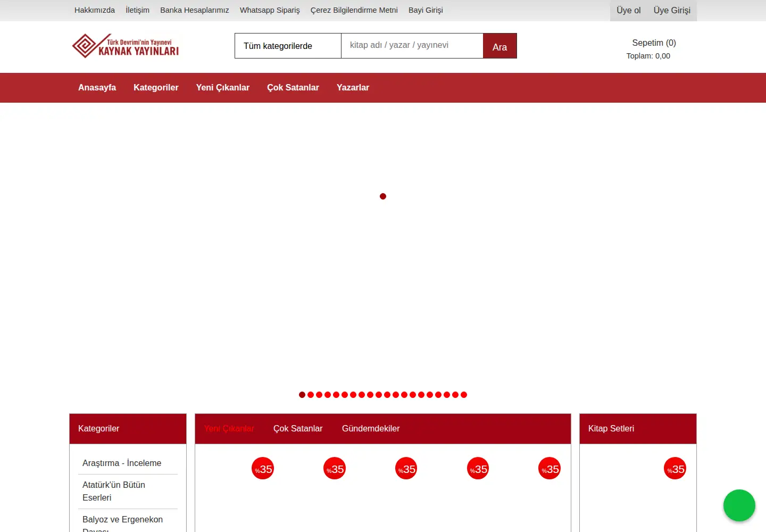This screenshot has width=766, height=532.
Task: Open Araştırma - İnceleme category
Action: tap(122, 463)
